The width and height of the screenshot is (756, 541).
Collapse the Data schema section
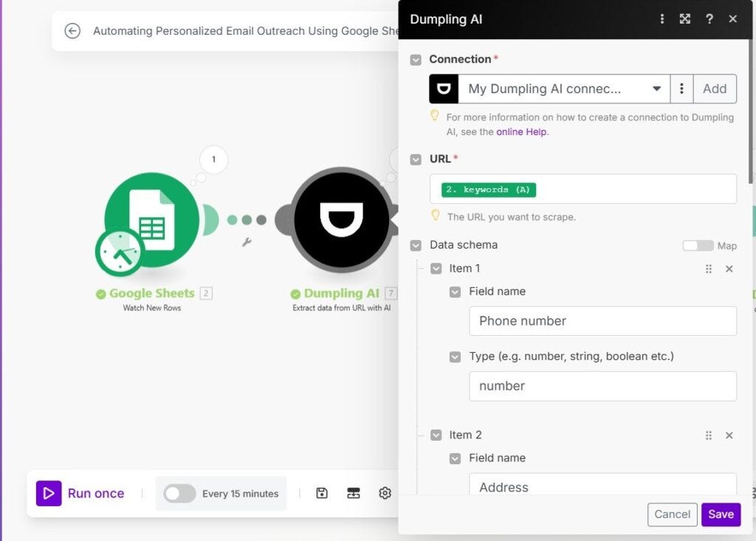tap(416, 246)
